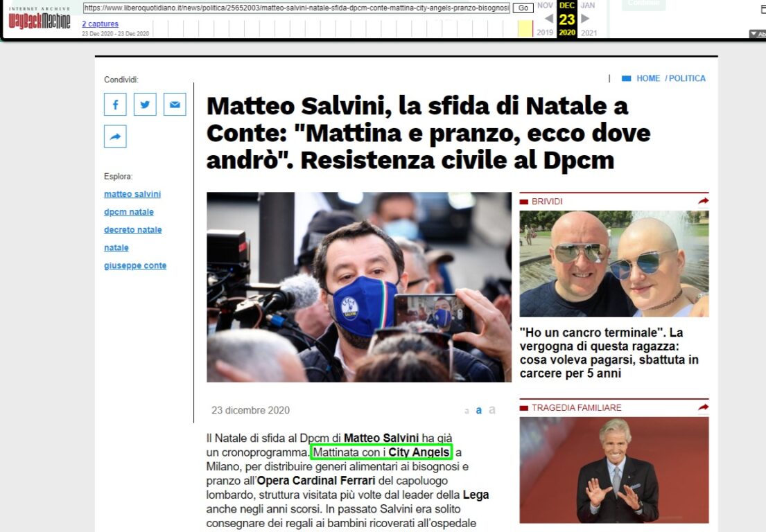
Task: Set the smallest article font size
Action: click(x=467, y=411)
